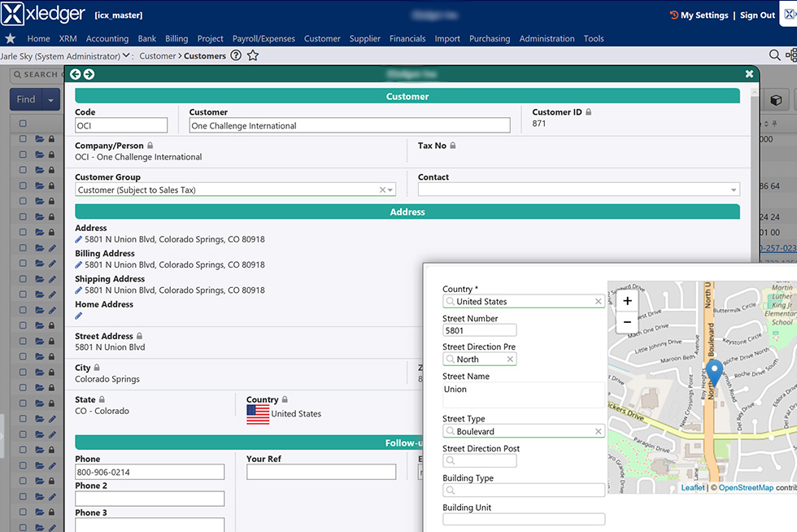Click the Search box in background list
Image resolution: width=797 pixels, height=532 pixels.
tap(37, 75)
